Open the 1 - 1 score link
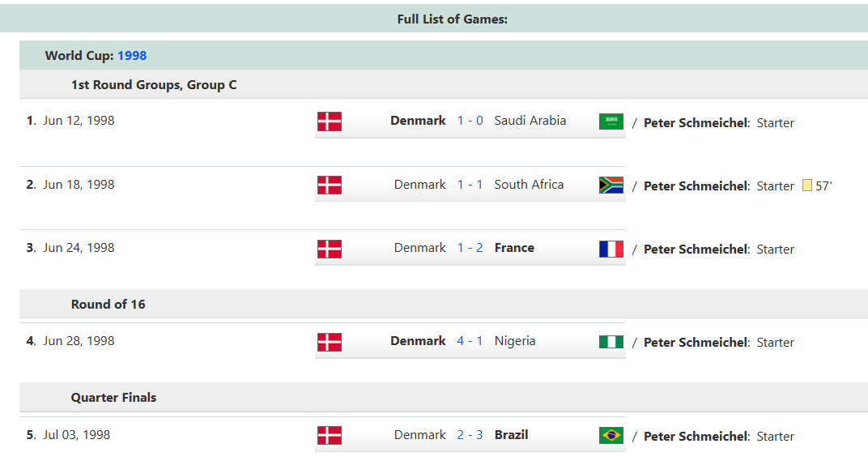Screen dimensions: 868x465 point(470,185)
